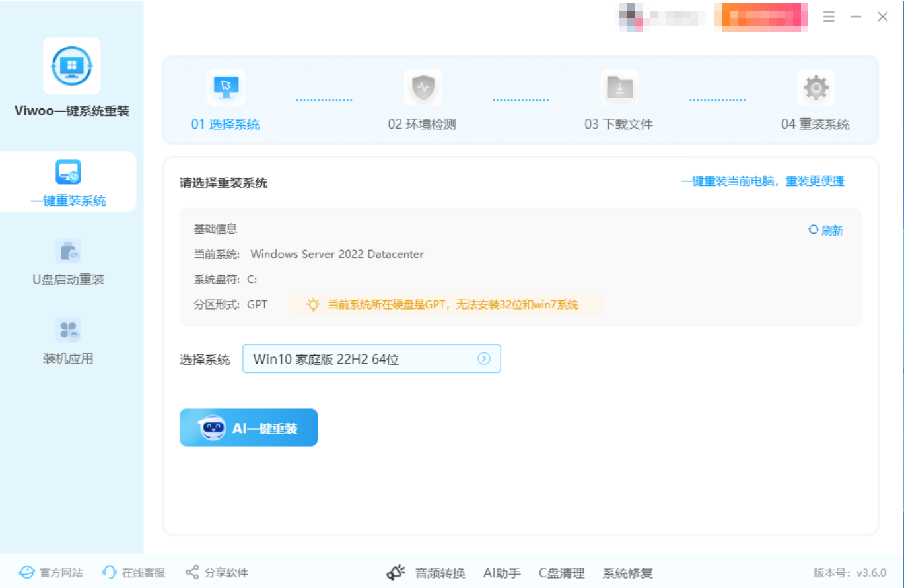Screen dimensions: 904x588
Task: Click the 01 选择系统 step monitor icon
Action: (226, 88)
